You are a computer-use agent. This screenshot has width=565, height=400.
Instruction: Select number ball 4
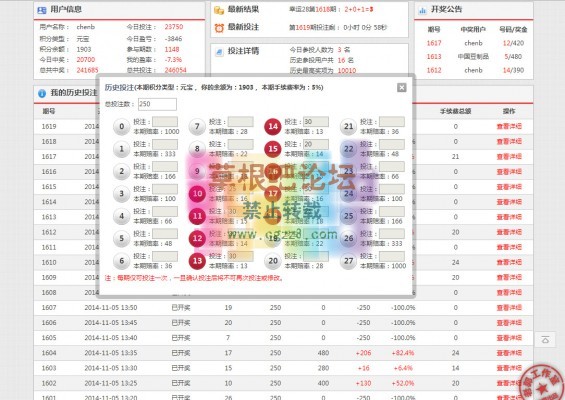pyautogui.click(x=121, y=216)
